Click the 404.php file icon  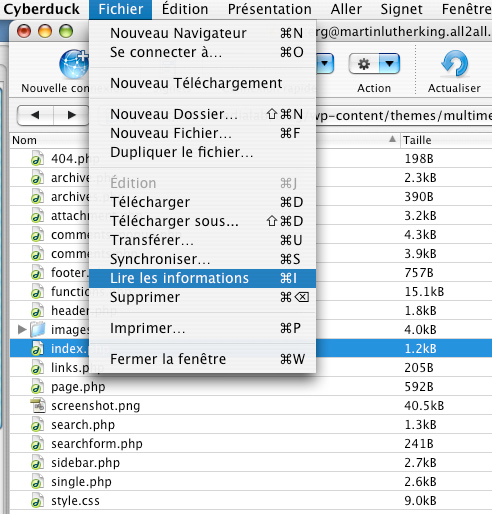tap(37, 158)
